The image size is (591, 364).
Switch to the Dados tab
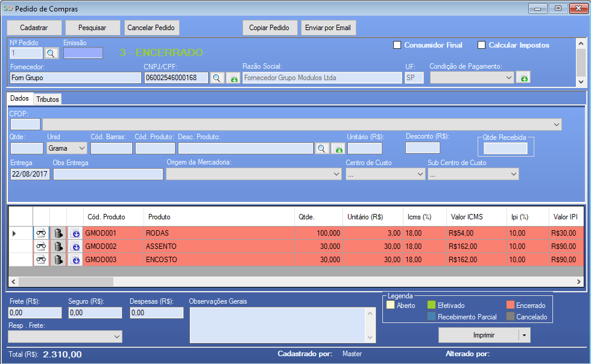click(x=19, y=98)
